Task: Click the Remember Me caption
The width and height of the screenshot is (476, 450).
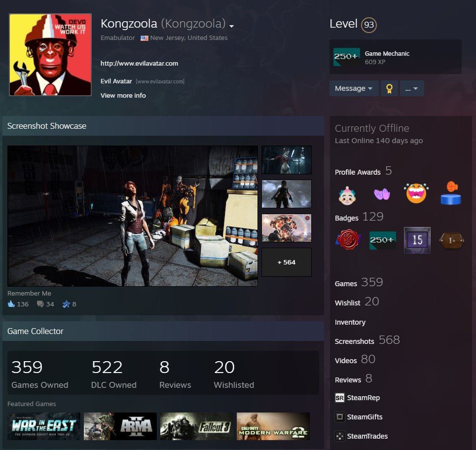Action: (29, 293)
